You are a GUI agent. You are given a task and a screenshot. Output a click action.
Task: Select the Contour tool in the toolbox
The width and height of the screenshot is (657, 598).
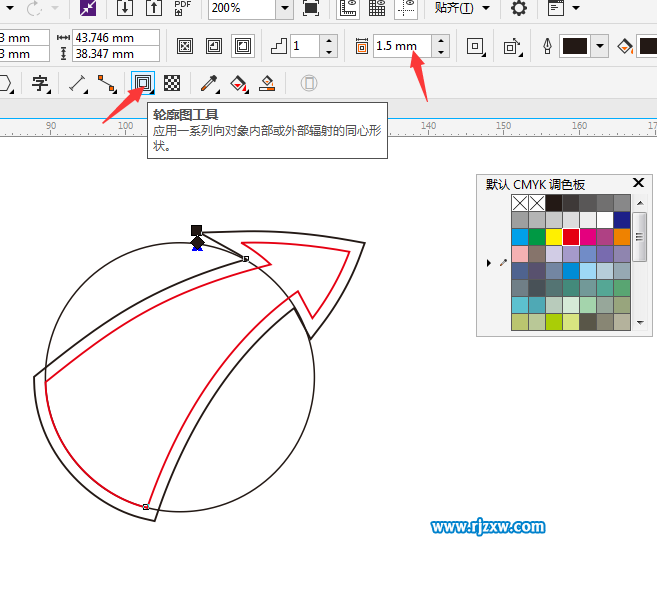click(x=143, y=83)
